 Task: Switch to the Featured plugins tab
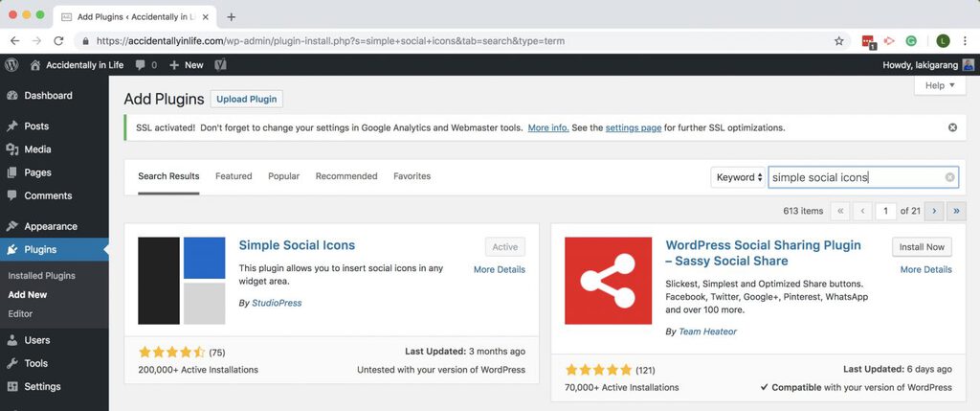234,176
